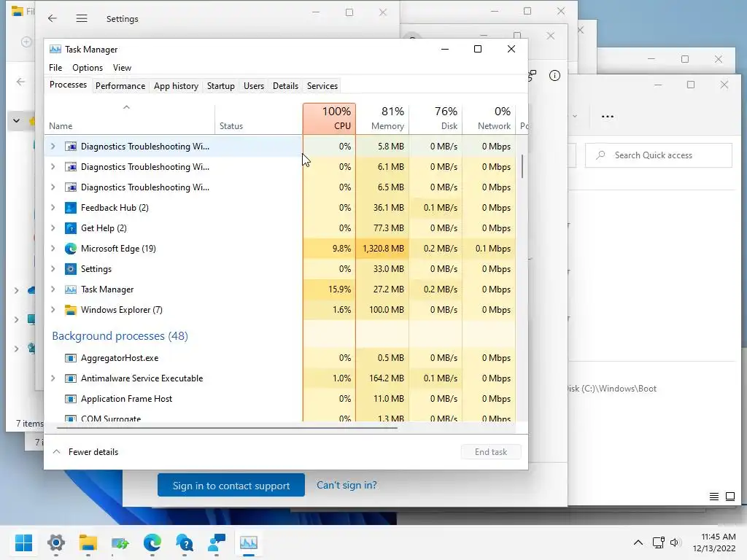Click the End task button
This screenshot has height=560, width=747.
click(x=491, y=452)
